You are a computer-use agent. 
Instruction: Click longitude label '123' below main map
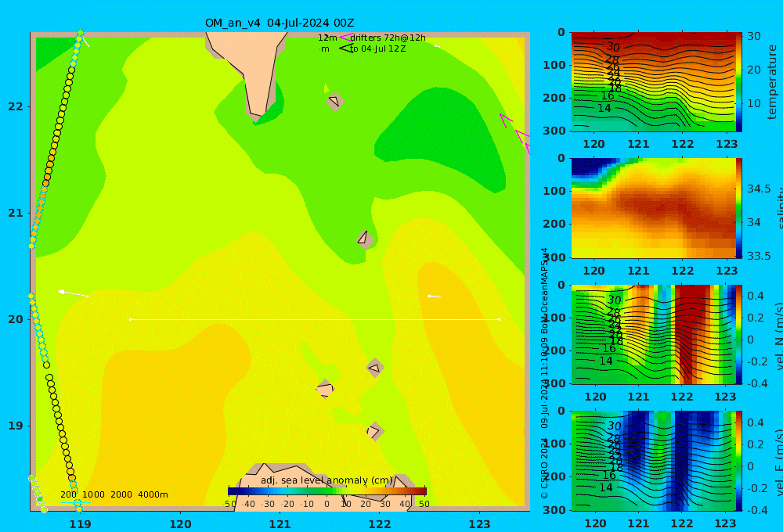click(x=480, y=524)
